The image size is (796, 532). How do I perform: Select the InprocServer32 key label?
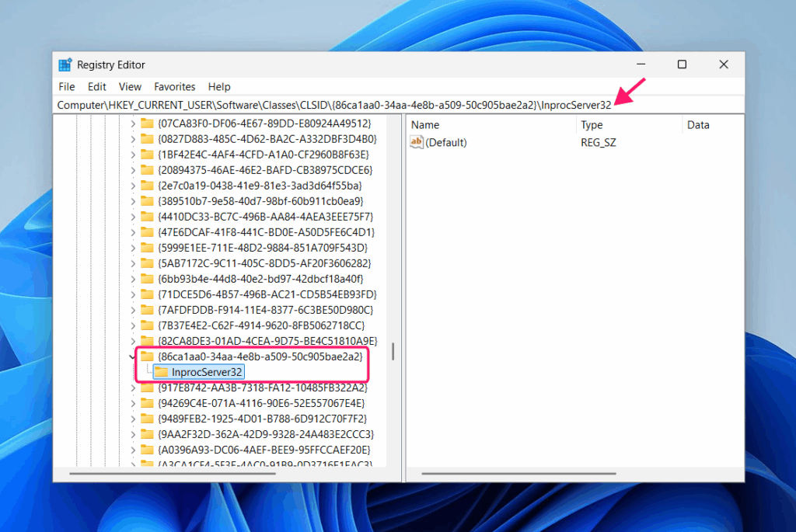[207, 372]
